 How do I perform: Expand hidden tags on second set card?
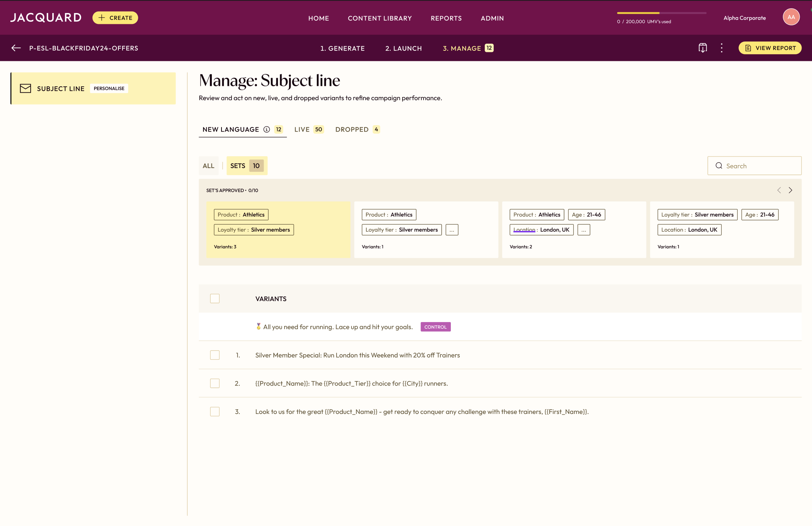pos(452,230)
